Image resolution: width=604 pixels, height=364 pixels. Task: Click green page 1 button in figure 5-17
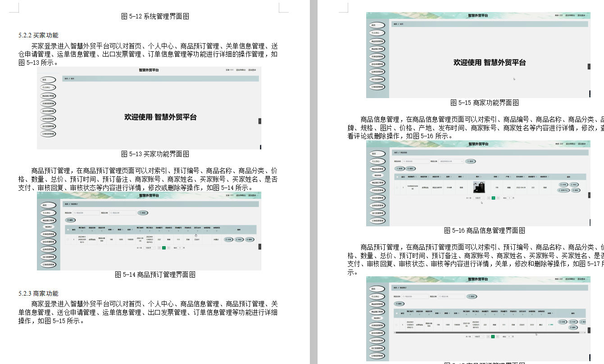(493, 337)
